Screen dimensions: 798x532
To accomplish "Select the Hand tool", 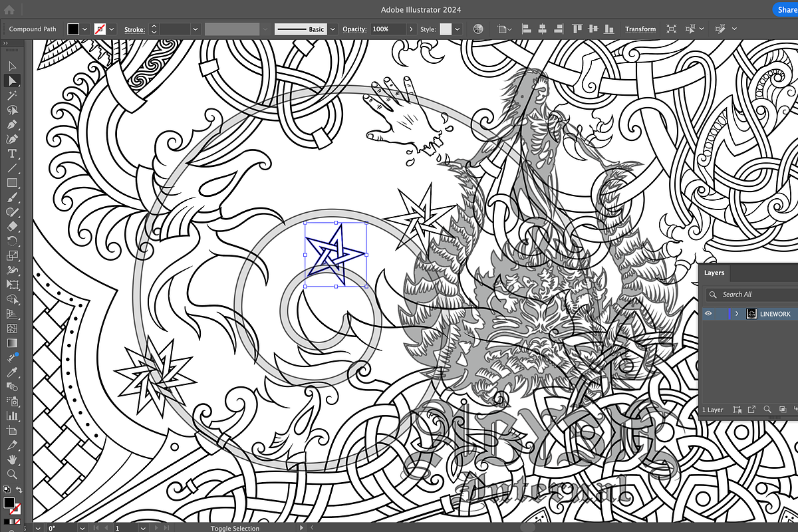I will 12,460.
